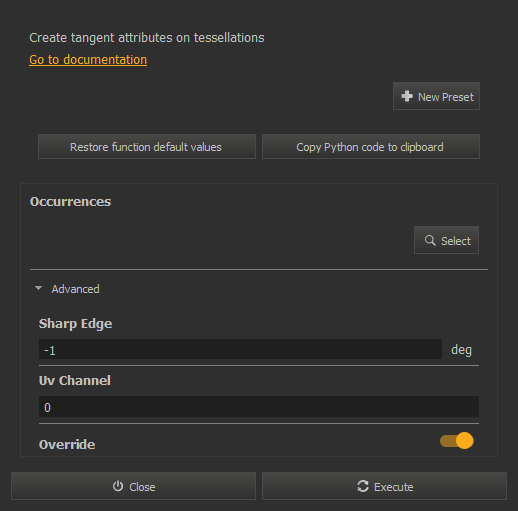Click the Occurrences heading
The width and height of the screenshot is (518, 511).
(x=70, y=202)
